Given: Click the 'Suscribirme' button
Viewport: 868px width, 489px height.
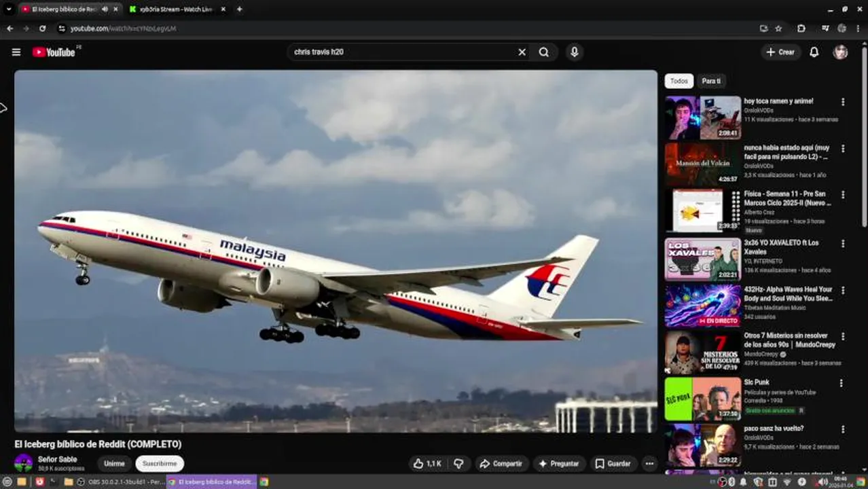Looking at the screenshot, I should click(160, 464).
